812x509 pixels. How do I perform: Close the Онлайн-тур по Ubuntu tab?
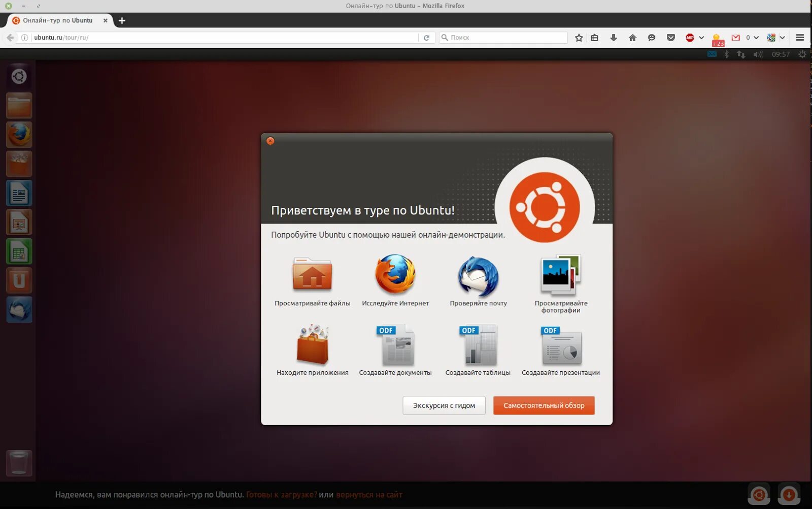pos(106,21)
